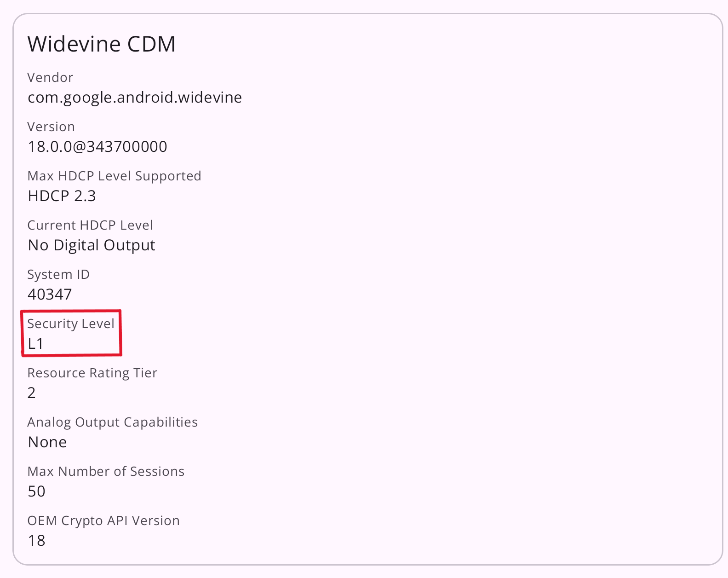Select the None analog output value
728x578 pixels.
[47, 442]
